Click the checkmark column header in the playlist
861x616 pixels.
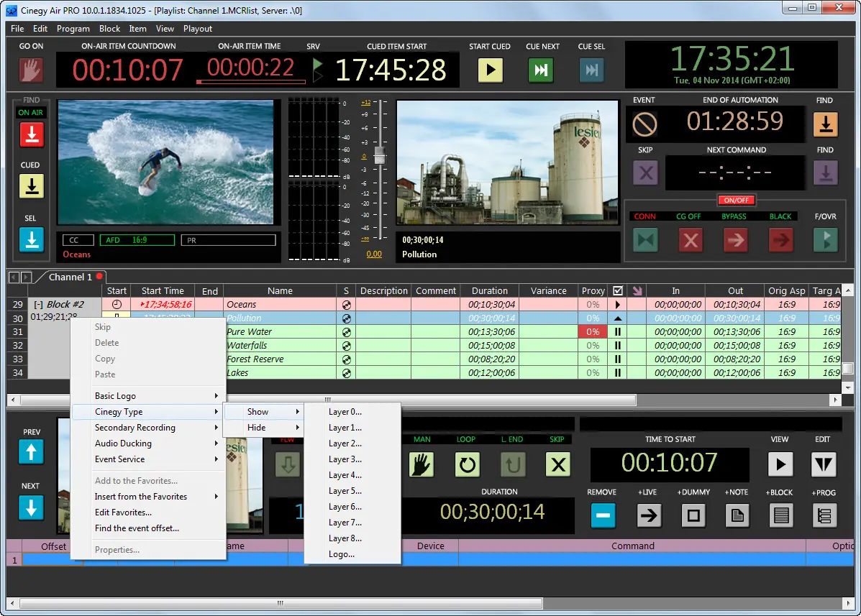coord(619,290)
